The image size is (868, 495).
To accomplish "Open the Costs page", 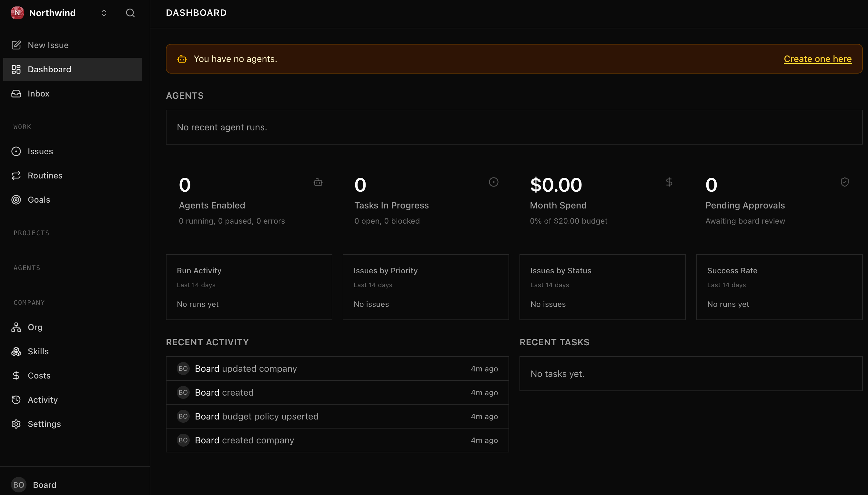I will click(x=72, y=375).
